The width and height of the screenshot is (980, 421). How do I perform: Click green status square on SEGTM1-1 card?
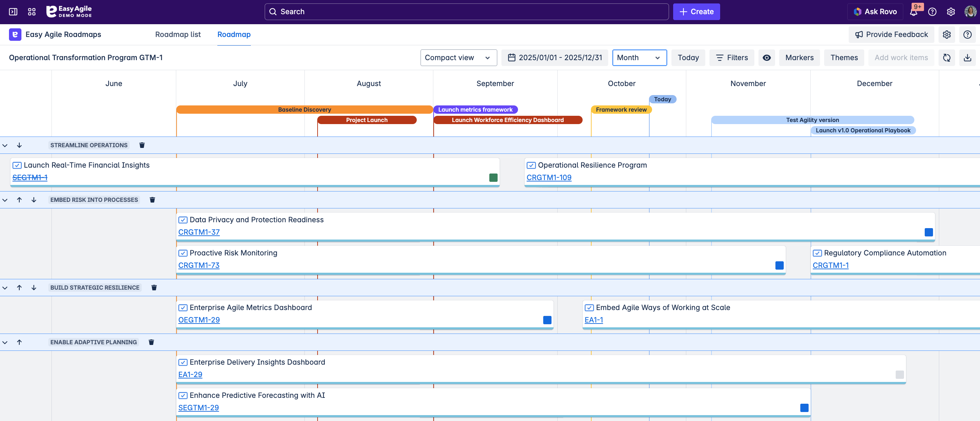tap(493, 177)
